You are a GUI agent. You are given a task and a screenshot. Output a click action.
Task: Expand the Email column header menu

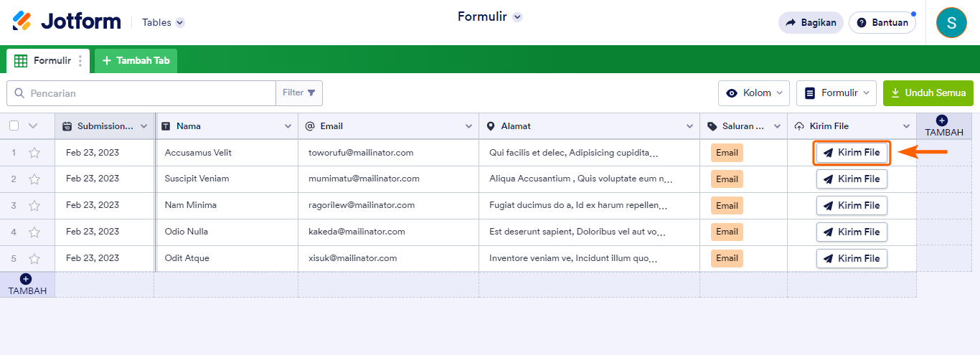pos(468,126)
